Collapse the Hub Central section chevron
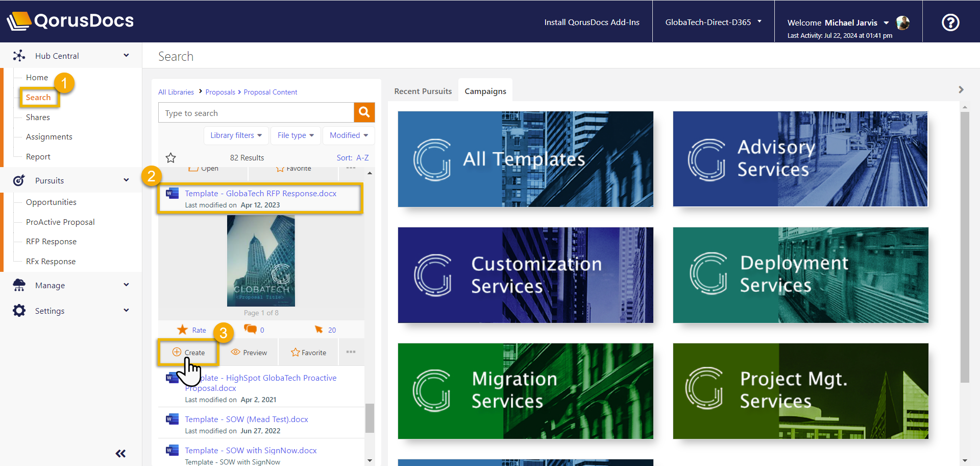The image size is (980, 466). click(126, 55)
